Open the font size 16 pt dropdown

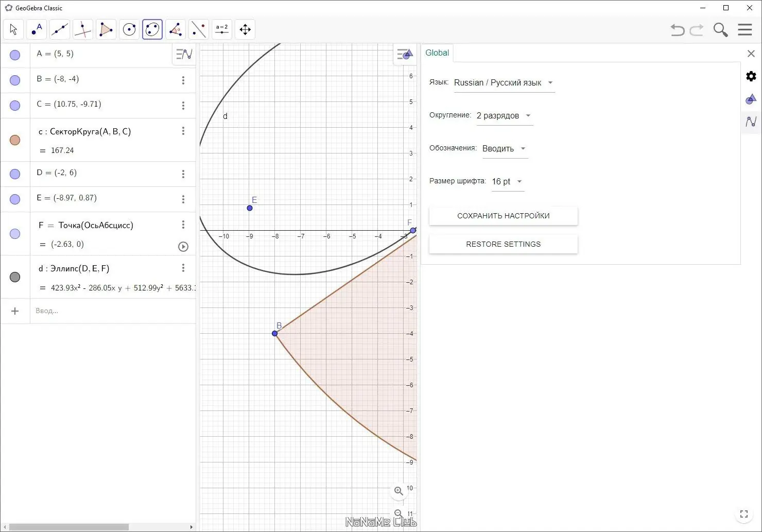[x=507, y=182]
